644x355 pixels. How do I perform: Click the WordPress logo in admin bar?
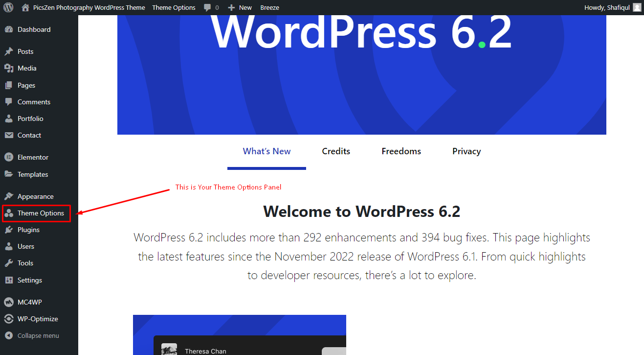pyautogui.click(x=8, y=7)
